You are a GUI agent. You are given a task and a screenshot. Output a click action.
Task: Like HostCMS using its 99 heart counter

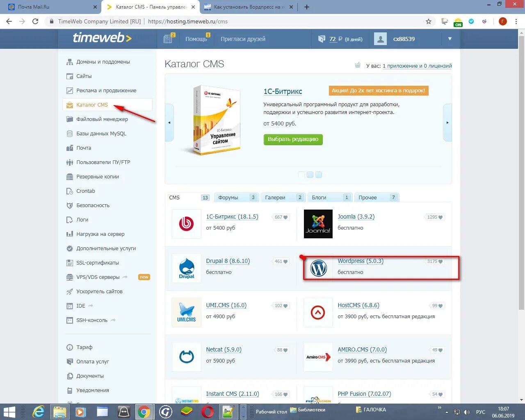437,306
